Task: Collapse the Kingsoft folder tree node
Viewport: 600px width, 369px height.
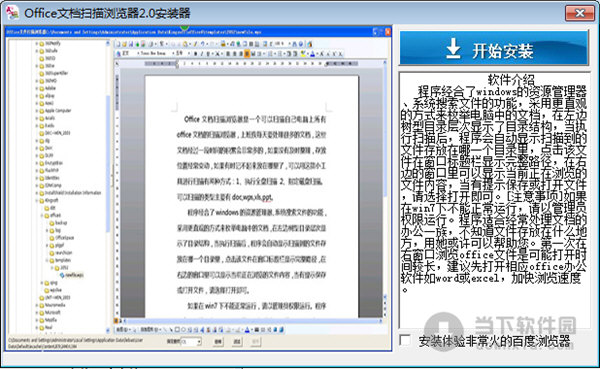Action: coord(38,200)
